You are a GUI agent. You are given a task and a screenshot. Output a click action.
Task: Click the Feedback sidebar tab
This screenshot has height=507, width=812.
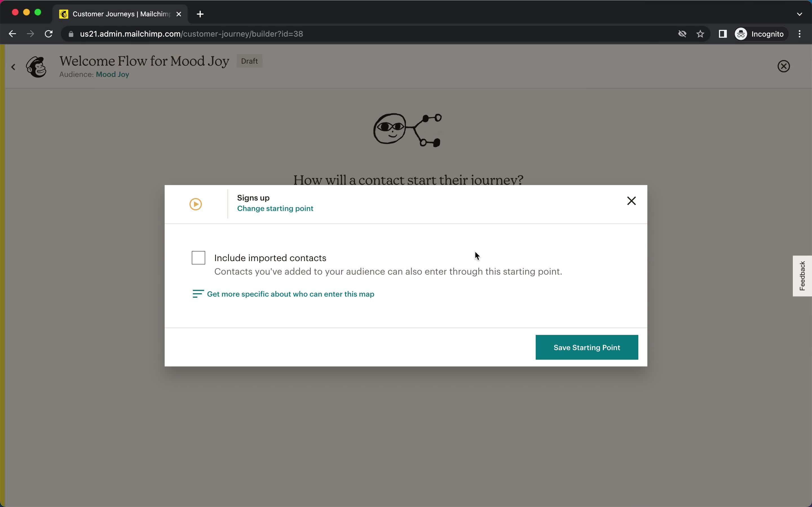tap(802, 275)
